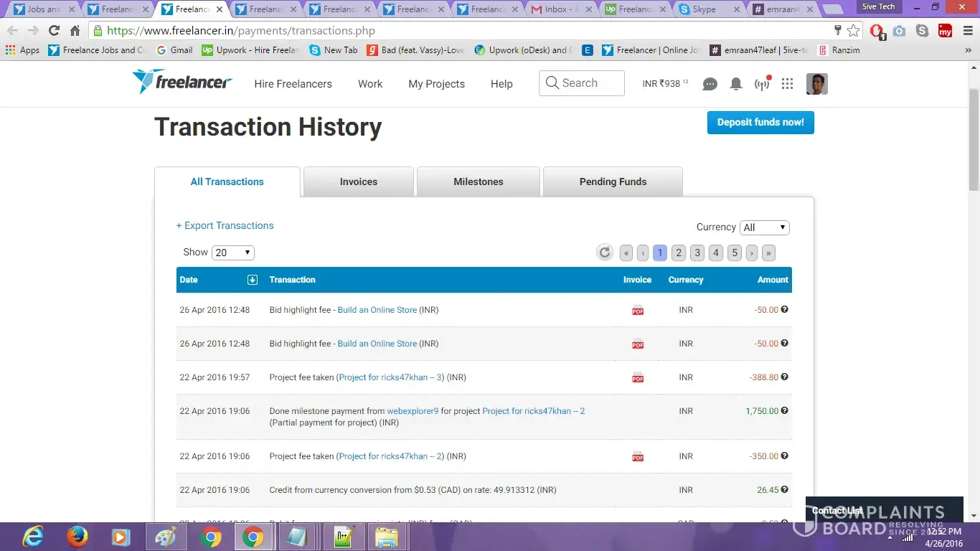Bookmark page with the star icon
Viewport: 980px width, 551px height.
[x=853, y=31]
